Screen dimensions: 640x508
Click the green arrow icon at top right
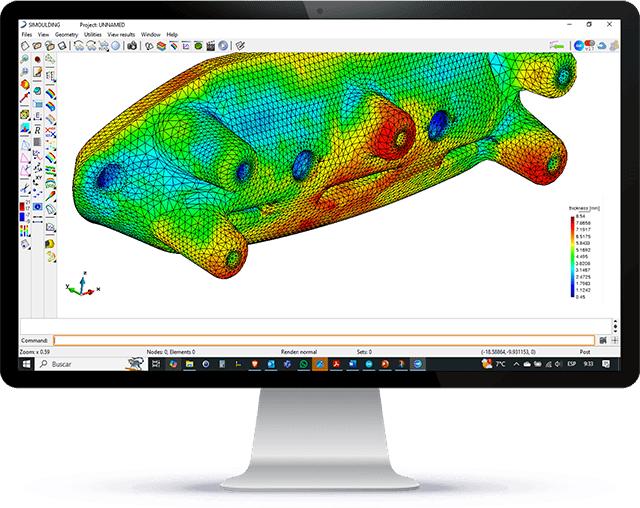558,45
